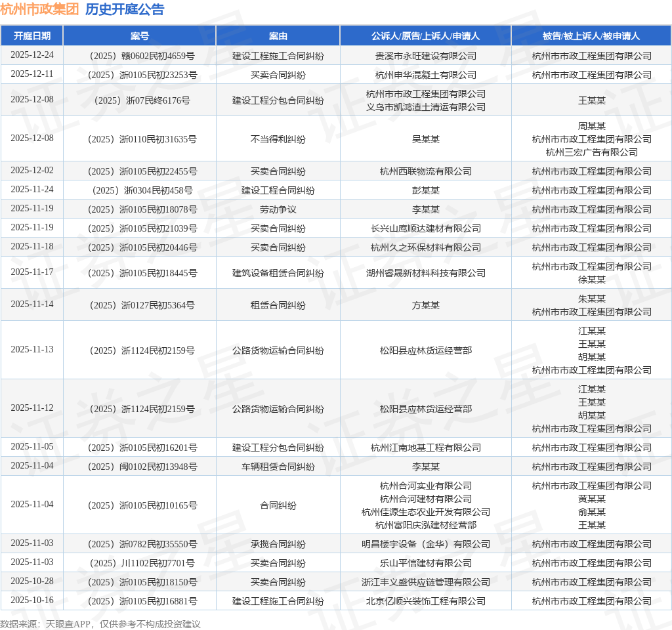Click plaintiff 杭州申华混凝土有限公司

coord(425,75)
